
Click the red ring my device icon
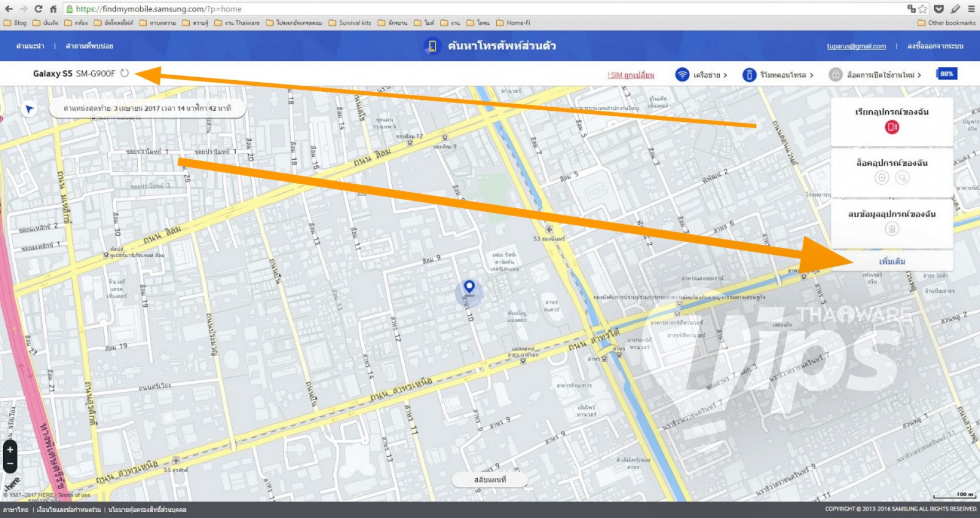892,127
